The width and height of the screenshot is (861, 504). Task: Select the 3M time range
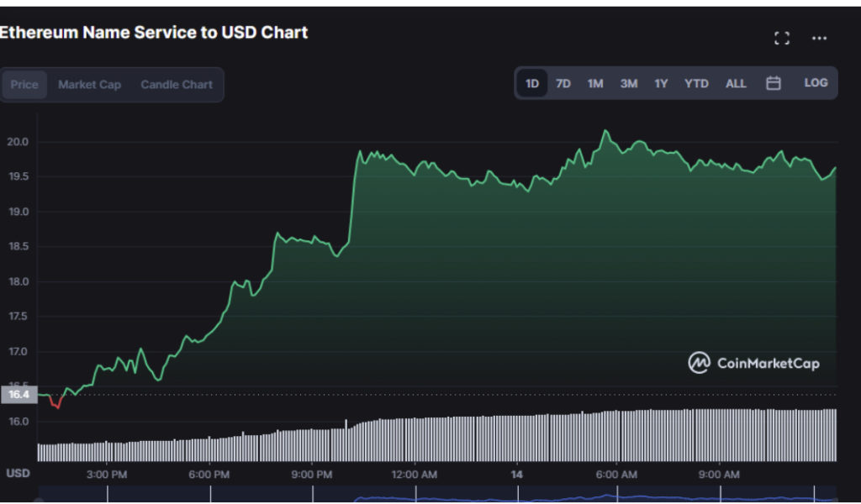click(x=629, y=83)
